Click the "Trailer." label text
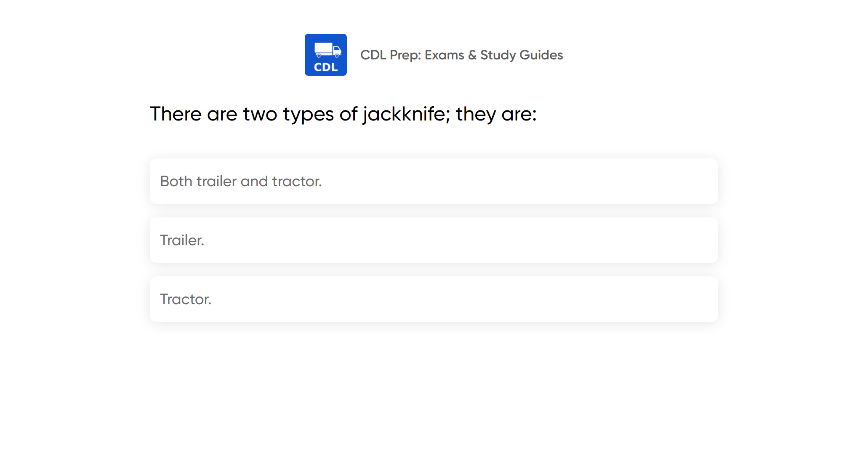 coord(182,240)
